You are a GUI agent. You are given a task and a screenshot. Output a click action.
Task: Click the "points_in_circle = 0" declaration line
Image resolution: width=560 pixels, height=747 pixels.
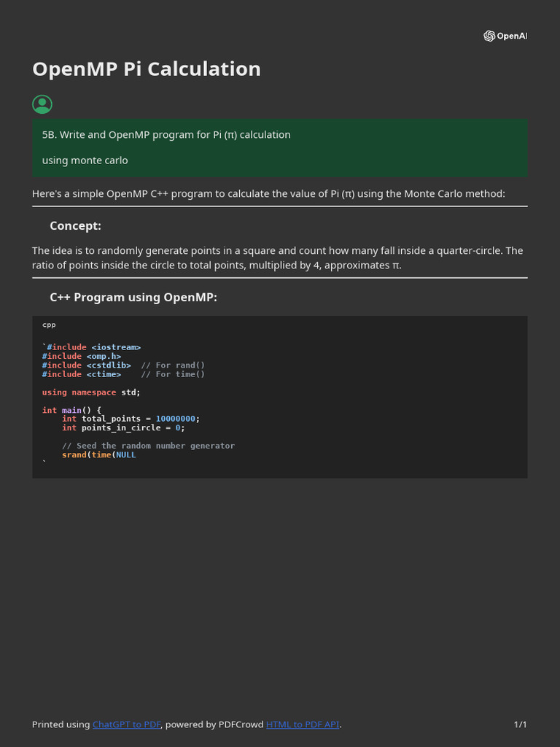tap(123, 427)
